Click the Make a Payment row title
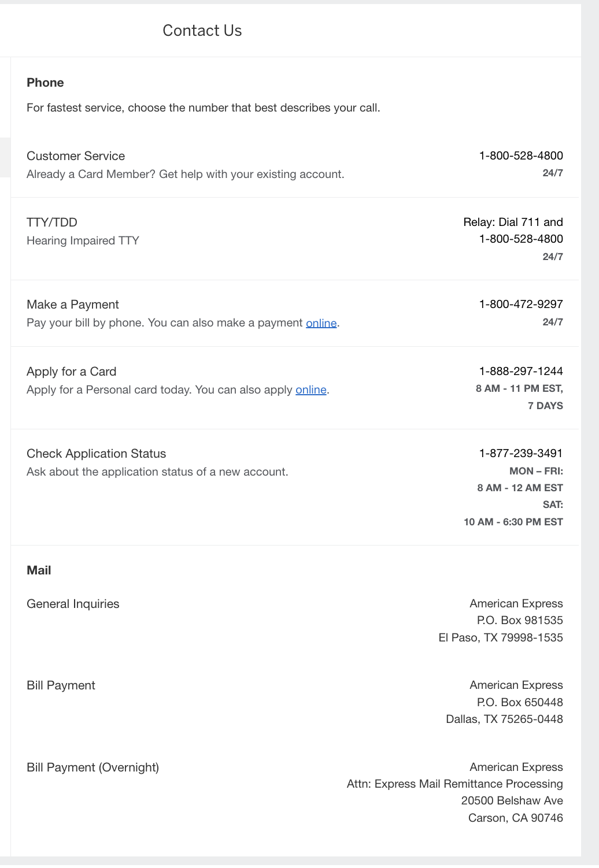599x868 pixels. click(73, 305)
